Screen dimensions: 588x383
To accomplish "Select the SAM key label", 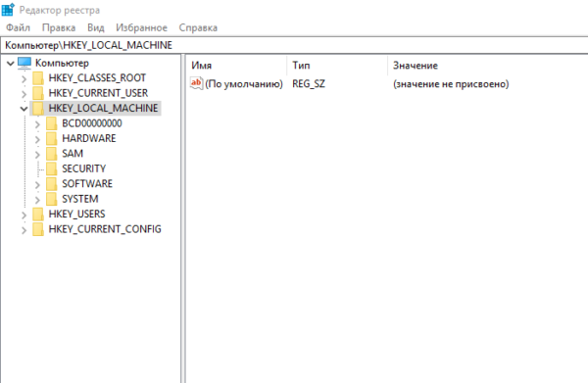I will [x=73, y=154].
